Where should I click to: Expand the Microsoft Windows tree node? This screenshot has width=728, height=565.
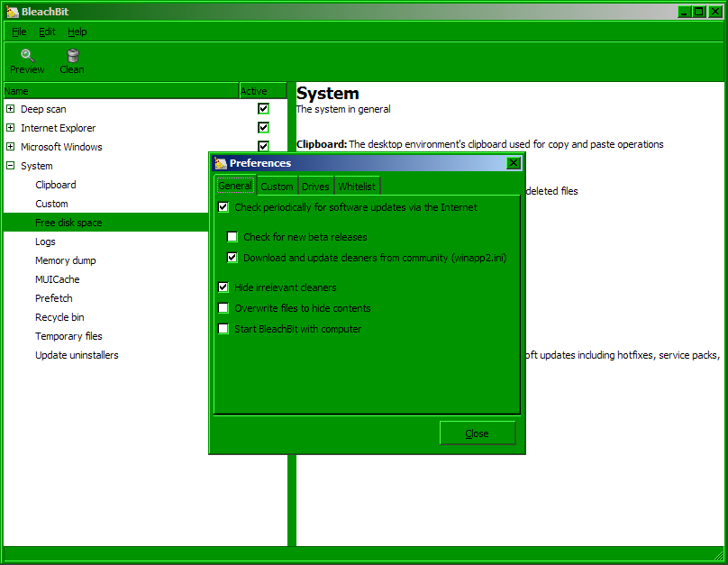tap(10, 147)
